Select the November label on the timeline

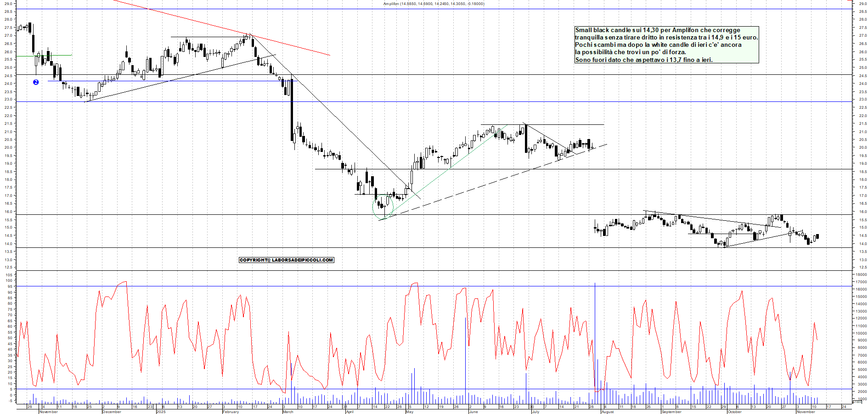point(48,412)
